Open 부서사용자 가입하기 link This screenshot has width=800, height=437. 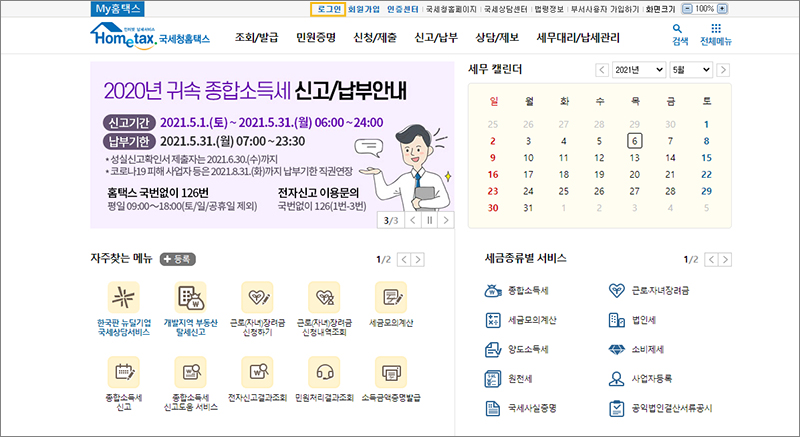605,9
